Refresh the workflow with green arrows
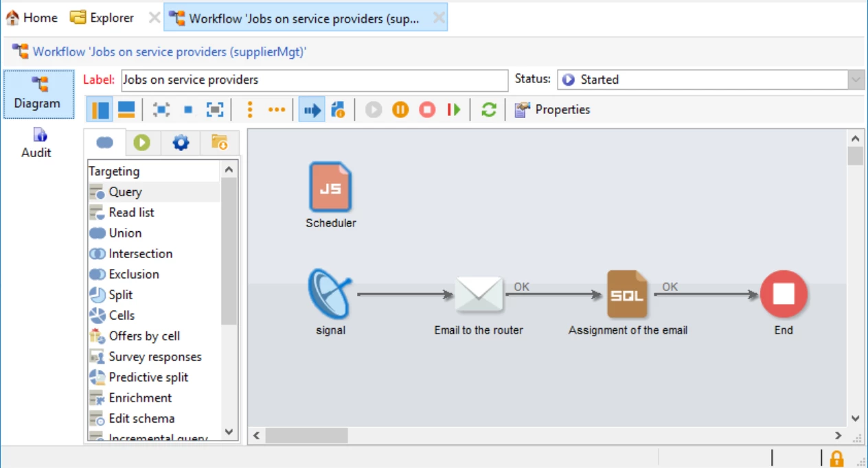Viewport: 868px width, 468px height. click(488, 110)
